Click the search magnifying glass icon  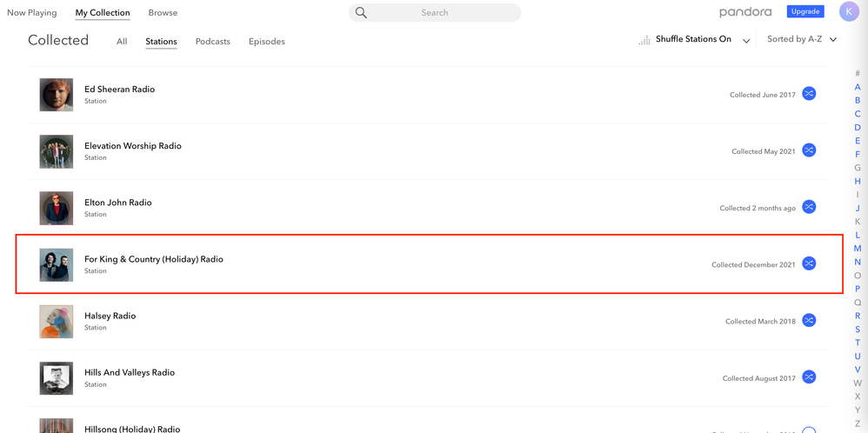361,13
